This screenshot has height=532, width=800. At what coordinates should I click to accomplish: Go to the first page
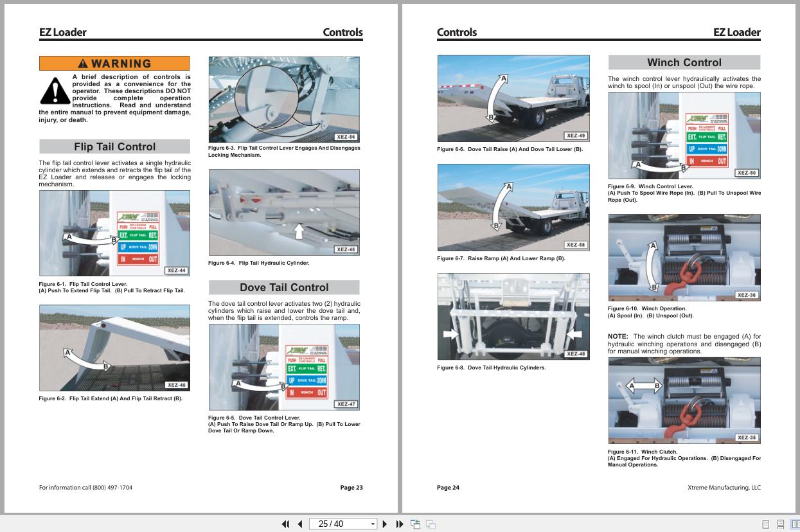(x=286, y=524)
